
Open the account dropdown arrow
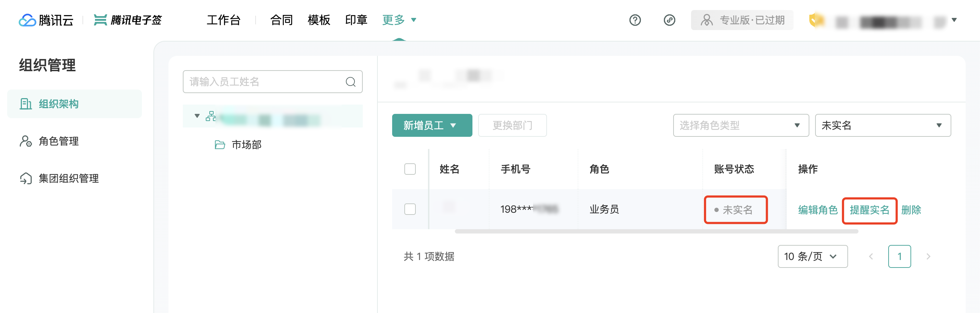pyautogui.click(x=954, y=20)
